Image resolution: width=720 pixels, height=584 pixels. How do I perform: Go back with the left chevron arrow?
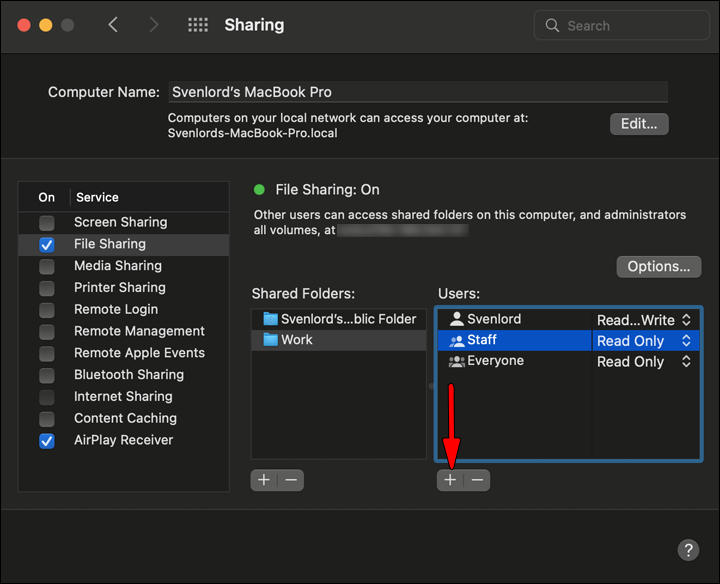coord(113,25)
